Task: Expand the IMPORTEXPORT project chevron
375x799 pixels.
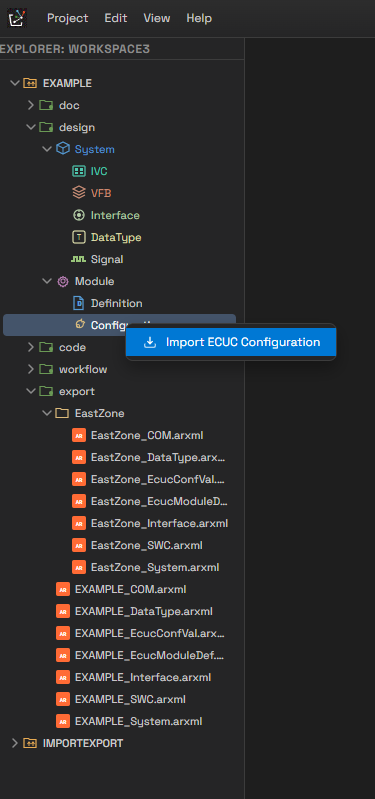Action: coord(15,743)
